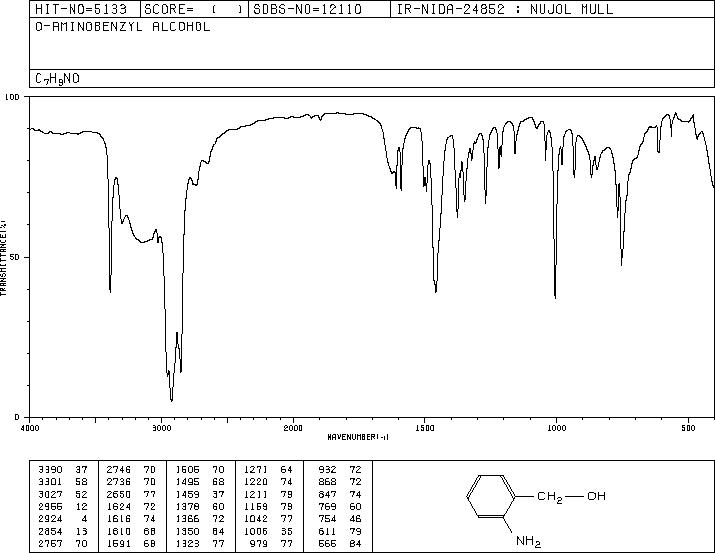Click the peak table entry 2767

coord(50,543)
